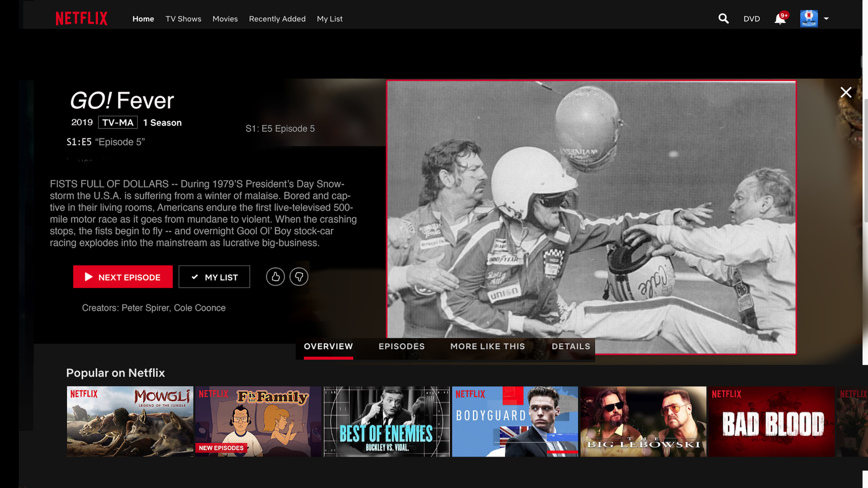This screenshot has height=488, width=868.
Task: Click the DVD link
Action: pyautogui.click(x=752, y=19)
